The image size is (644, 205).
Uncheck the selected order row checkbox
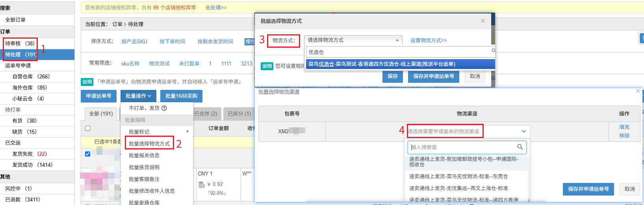[x=87, y=154]
